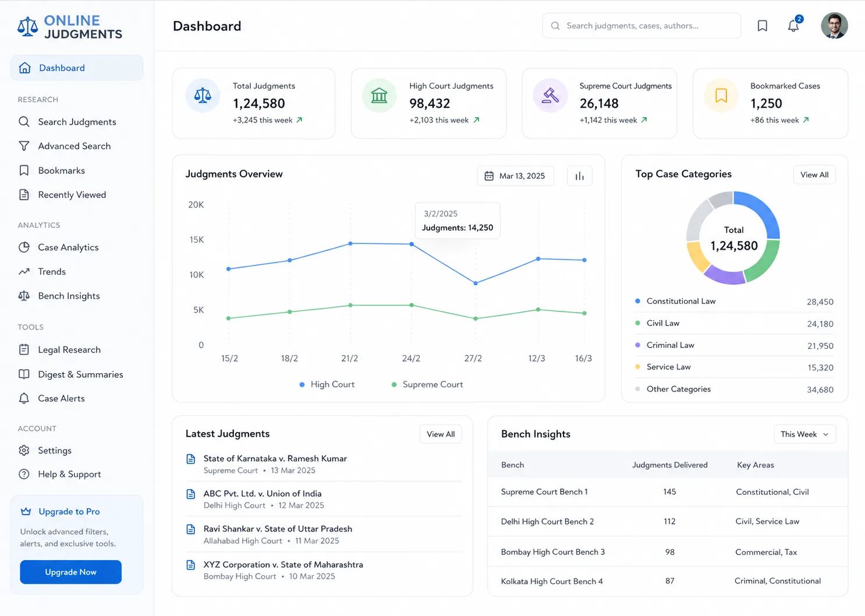Click document icon beside State of Karnataka judgment
865x616 pixels.
coord(190,459)
